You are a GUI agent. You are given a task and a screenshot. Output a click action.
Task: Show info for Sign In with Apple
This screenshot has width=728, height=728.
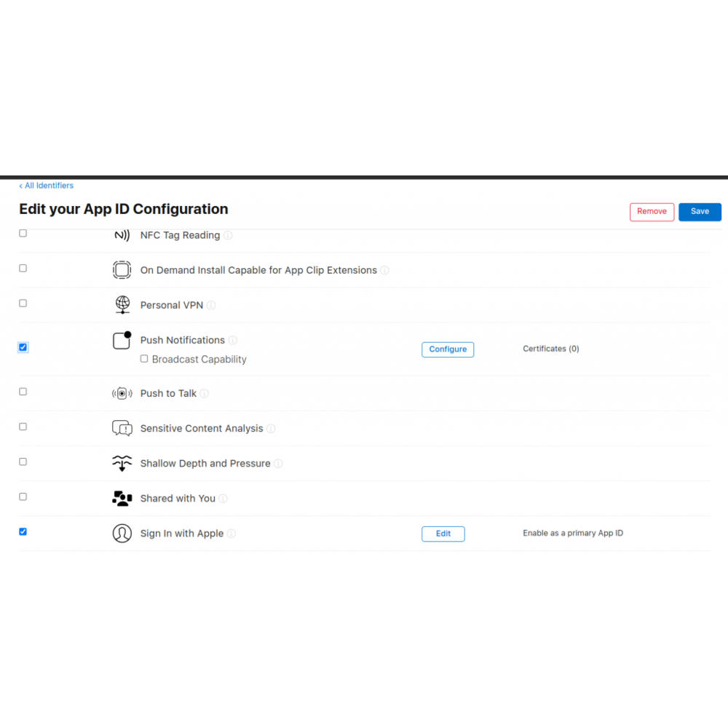(x=232, y=534)
